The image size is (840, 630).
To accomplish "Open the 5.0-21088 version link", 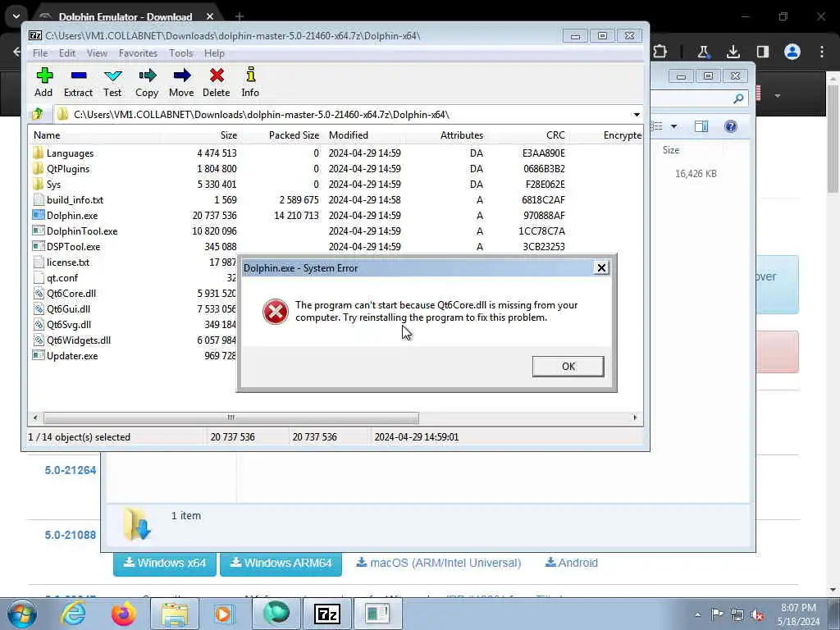I will click(71, 535).
